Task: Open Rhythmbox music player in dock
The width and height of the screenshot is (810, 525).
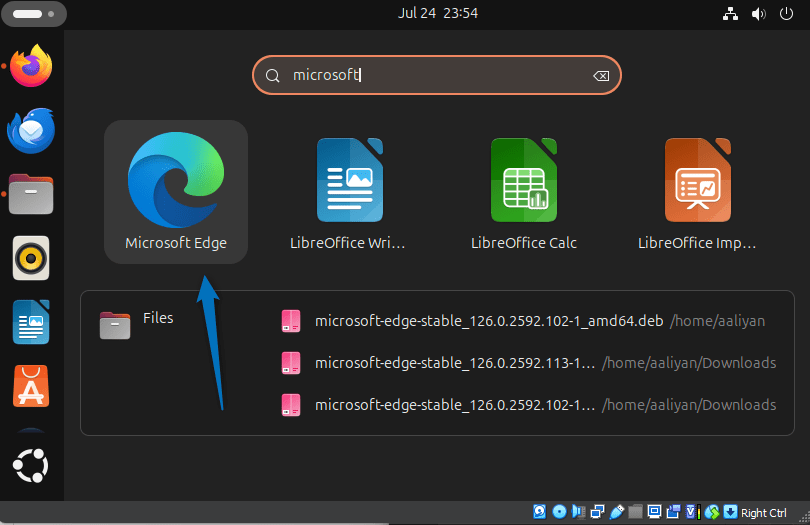Action: pos(31,258)
